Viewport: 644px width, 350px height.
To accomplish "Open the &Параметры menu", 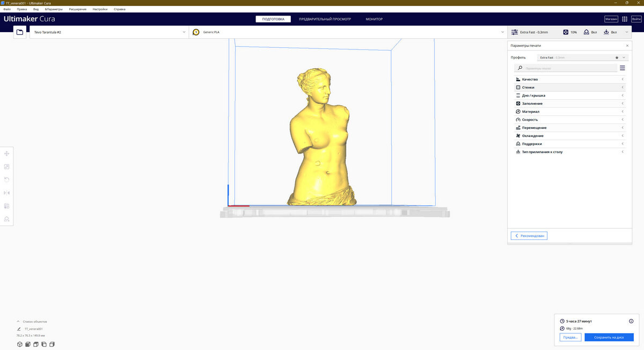I will 54,9.
